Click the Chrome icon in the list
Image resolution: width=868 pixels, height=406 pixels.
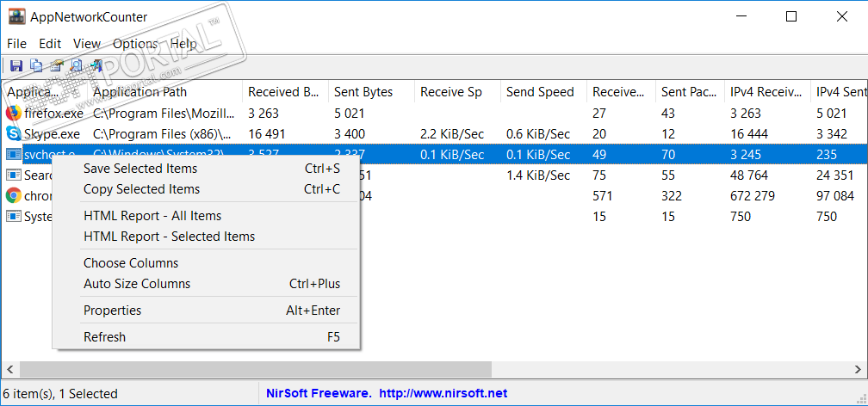point(13,195)
